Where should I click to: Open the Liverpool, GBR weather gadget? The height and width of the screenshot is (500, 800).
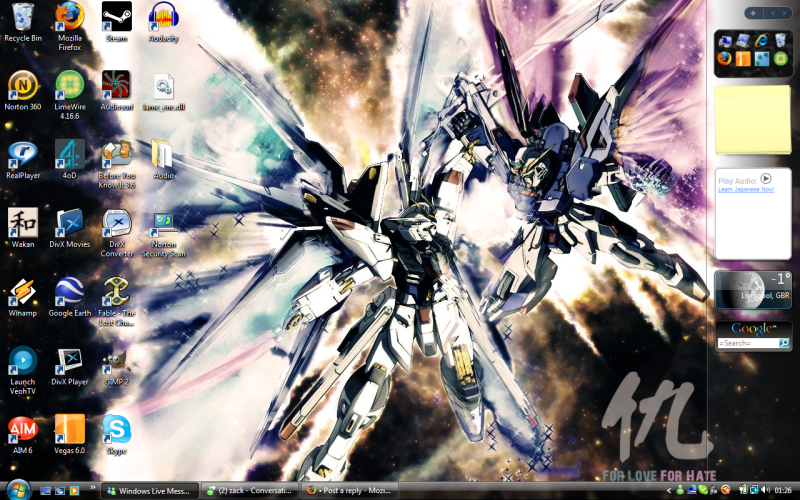(753, 290)
